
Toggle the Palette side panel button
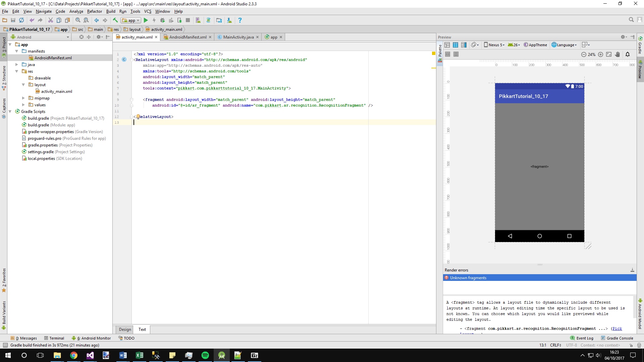click(440, 53)
